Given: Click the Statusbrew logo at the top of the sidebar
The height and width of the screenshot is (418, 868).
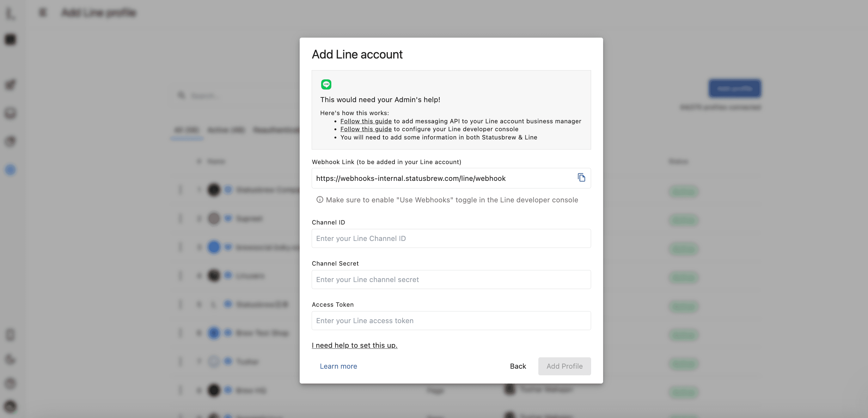Looking at the screenshot, I should [x=10, y=14].
